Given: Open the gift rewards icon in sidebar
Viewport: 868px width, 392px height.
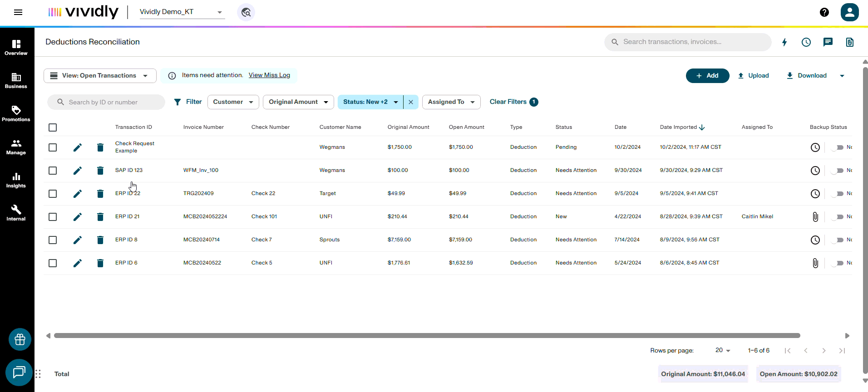Looking at the screenshot, I should point(20,339).
